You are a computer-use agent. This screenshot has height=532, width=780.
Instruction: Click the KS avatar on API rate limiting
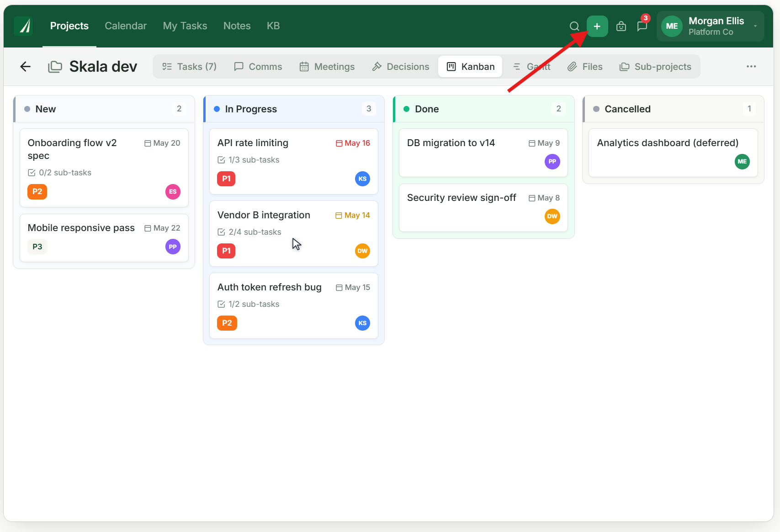[x=362, y=179]
